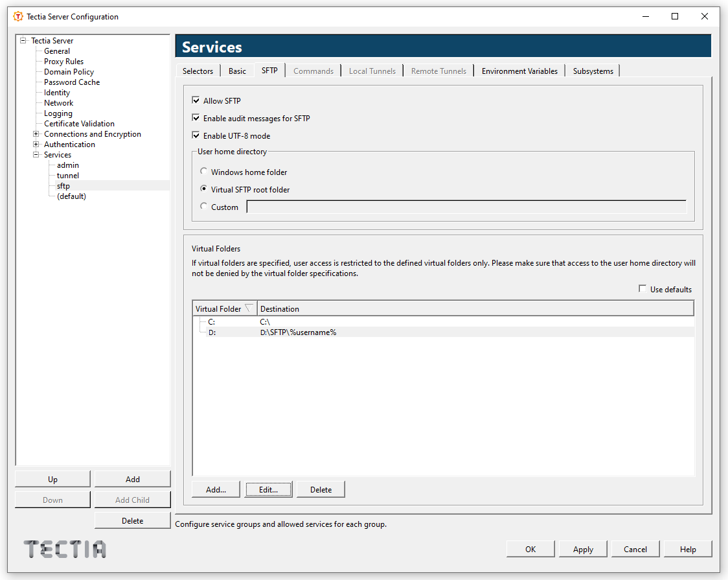Select the (default) service group

[71, 196]
